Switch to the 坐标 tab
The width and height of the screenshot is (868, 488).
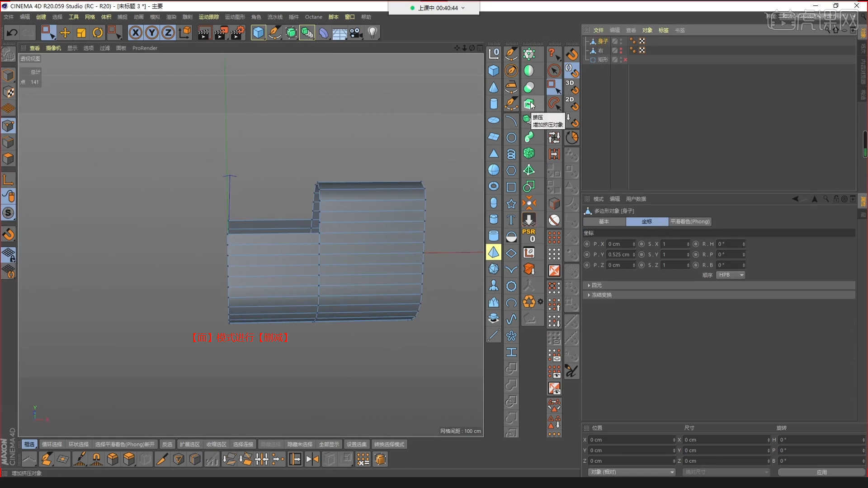(x=647, y=222)
